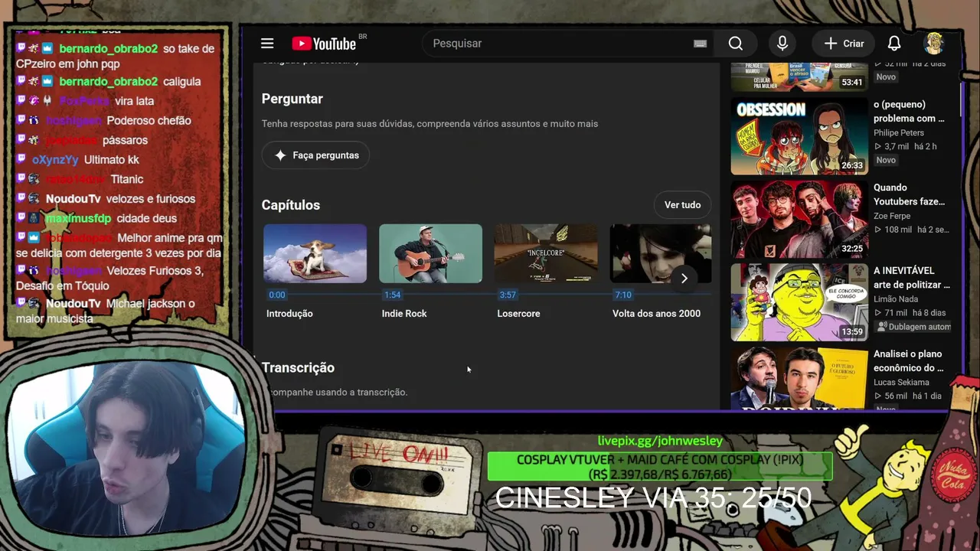Viewport: 980px width, 551px height.
Task: Open the Introdução chapter thumbnail
Action: tap(315, 253)
